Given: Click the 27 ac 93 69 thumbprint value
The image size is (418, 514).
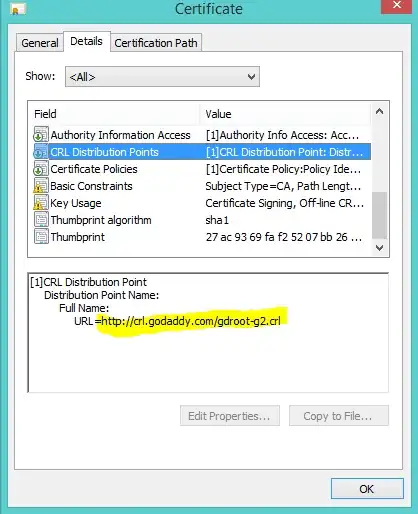Looking at the screenshot, I should click(284, 237).
